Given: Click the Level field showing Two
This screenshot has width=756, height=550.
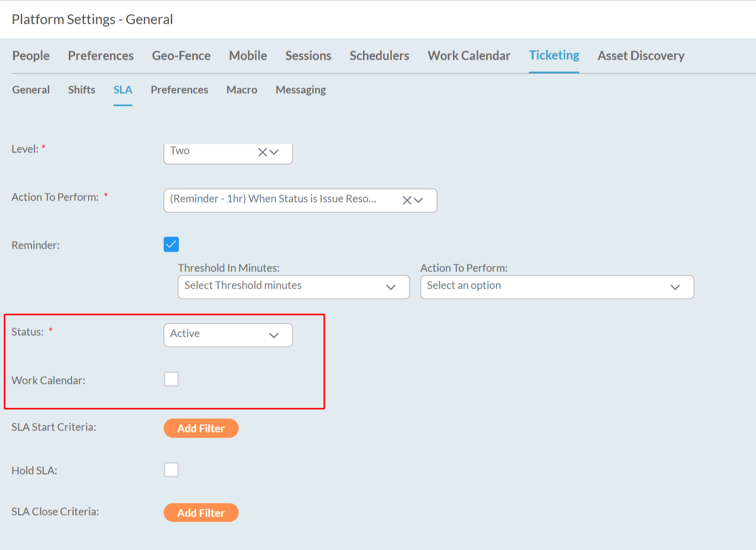Looking at the screenshot, I should coord(228,153).
